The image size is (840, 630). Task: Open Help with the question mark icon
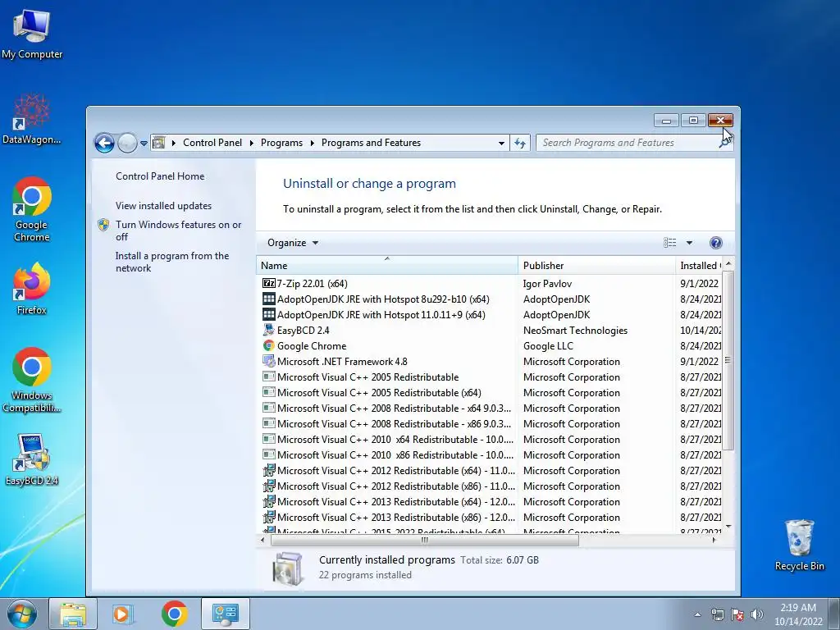coord(715,243)
